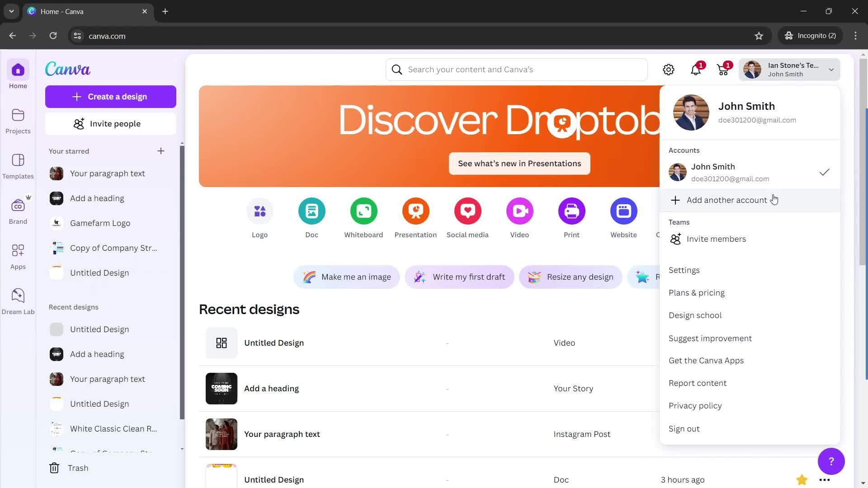Open a new browser tab

point(165,11)
